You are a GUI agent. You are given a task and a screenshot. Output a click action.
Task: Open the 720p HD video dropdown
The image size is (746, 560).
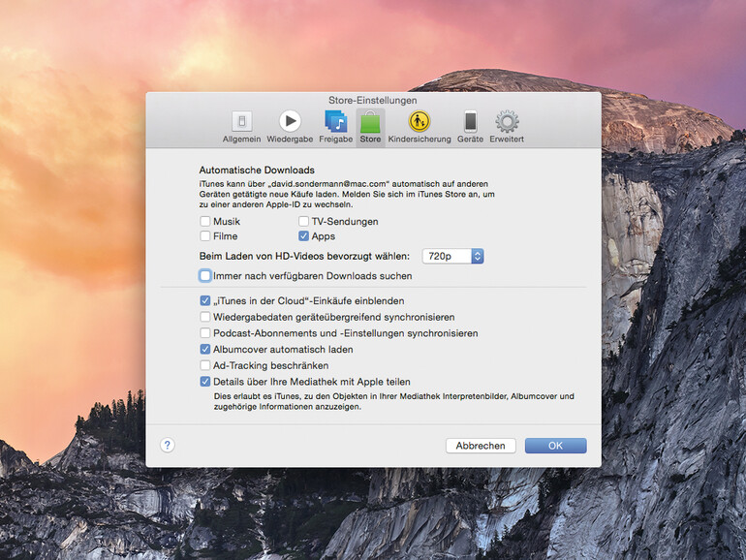pyautogui.click(x=452, y=257)
